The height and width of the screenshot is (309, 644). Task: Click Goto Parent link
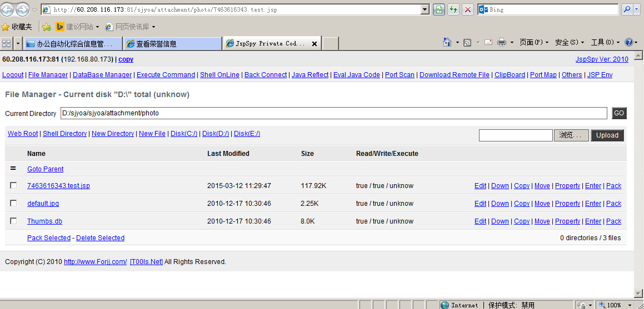pyautogui.click(x=46, y=169)
